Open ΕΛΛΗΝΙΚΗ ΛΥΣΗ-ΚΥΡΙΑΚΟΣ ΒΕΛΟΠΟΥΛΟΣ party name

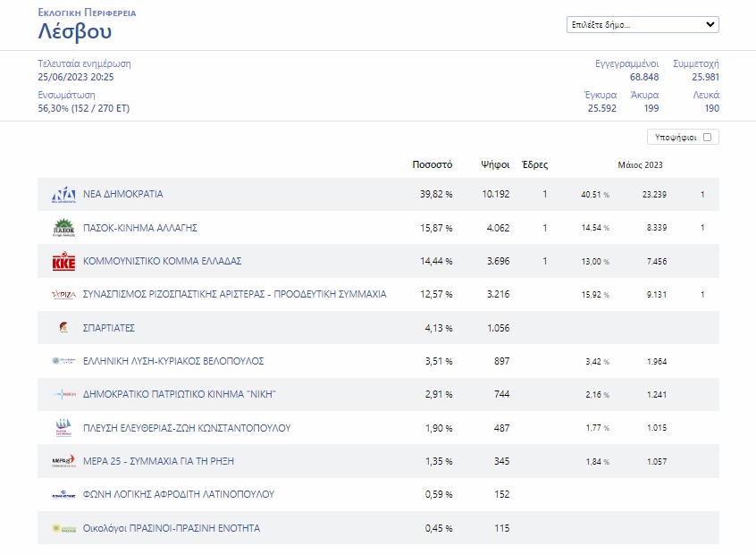coord(173,361)
